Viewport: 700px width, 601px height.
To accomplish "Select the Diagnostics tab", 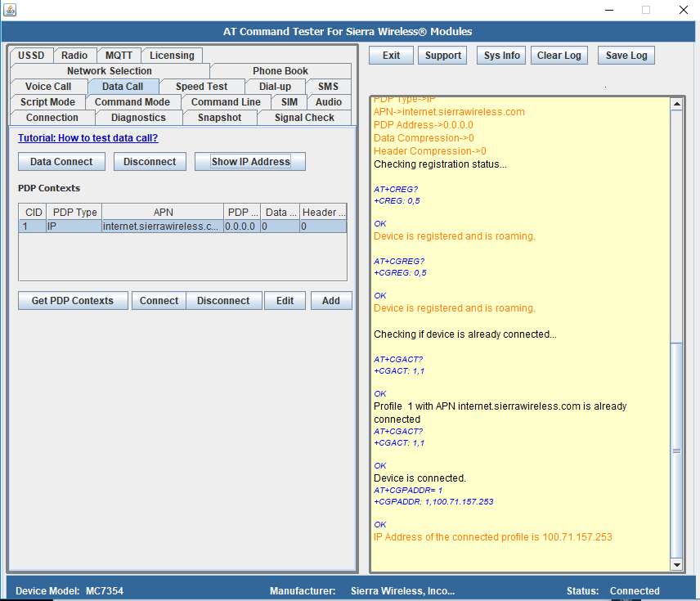I will pyautogui.click(x=138, y=118).
